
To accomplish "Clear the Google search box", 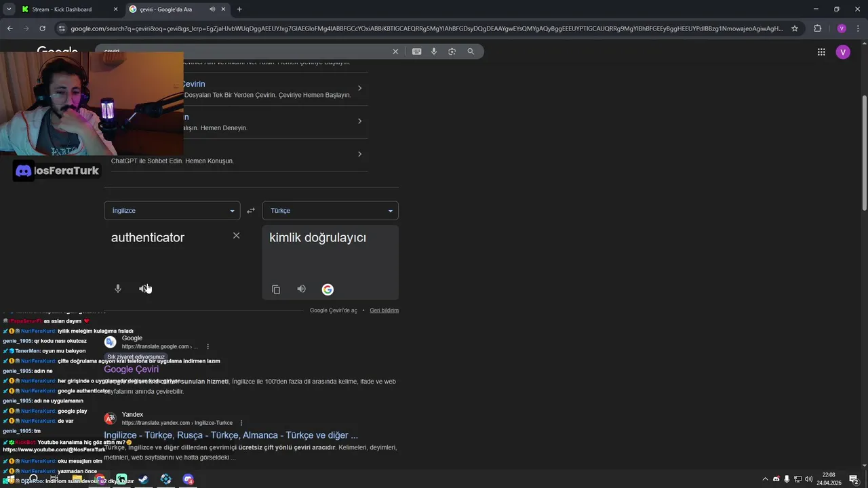I will (395, 52).
